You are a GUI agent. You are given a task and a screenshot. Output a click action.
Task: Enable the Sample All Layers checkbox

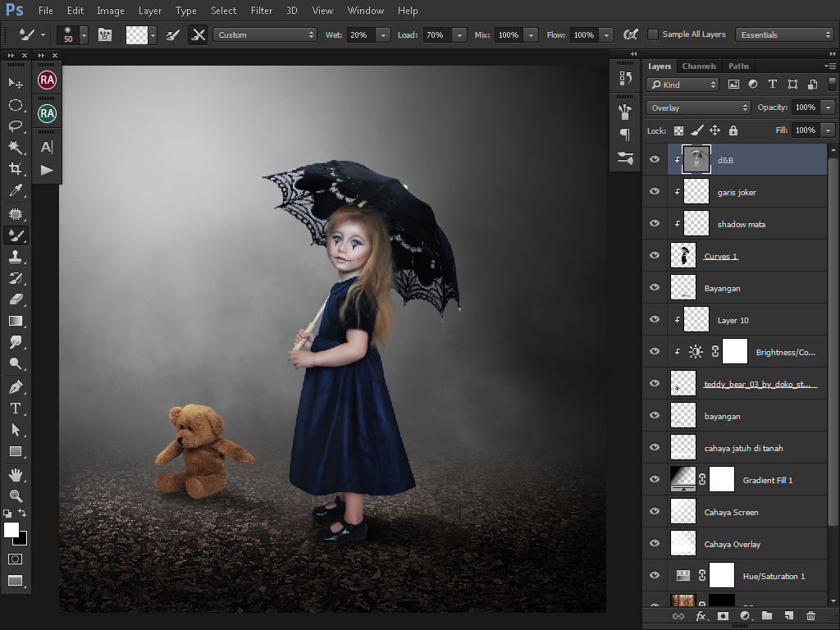[653, 34]
